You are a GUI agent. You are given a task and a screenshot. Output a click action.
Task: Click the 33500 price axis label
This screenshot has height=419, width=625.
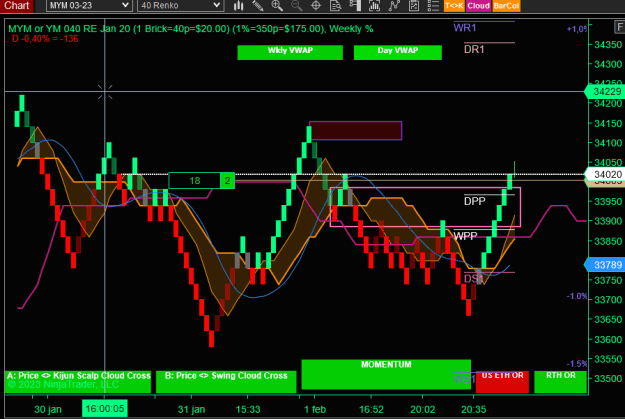tap(608, 378)
